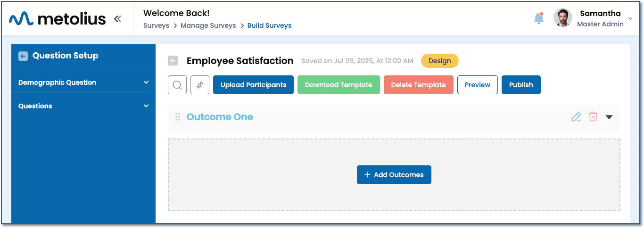Image resolution: width=644 pixels, height=228 pixels.
Task: Collapse the Outcome One panel arrow
Action: pos(609,117)
